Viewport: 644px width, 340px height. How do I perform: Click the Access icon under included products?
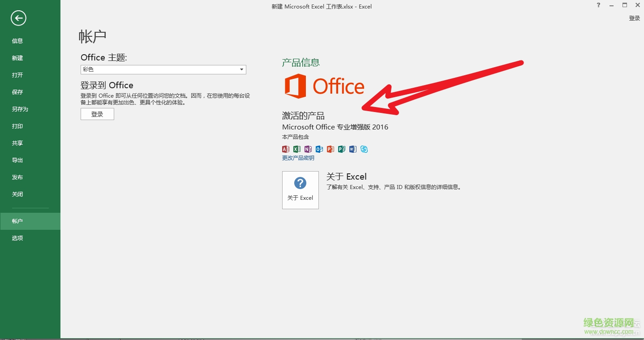tap(286, 149)
